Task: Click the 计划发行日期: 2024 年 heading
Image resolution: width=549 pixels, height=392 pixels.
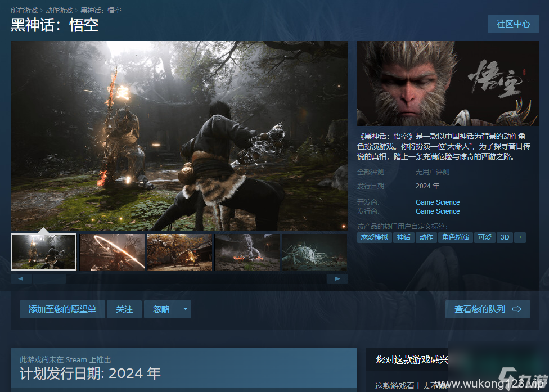Action: [x=90, y=373]
